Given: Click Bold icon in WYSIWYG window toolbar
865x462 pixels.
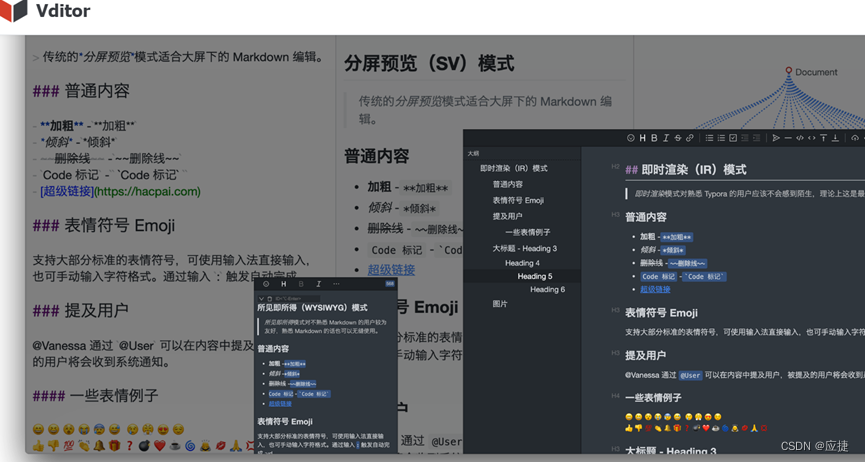Looking at the screenshot, I should tap(301, 284).
